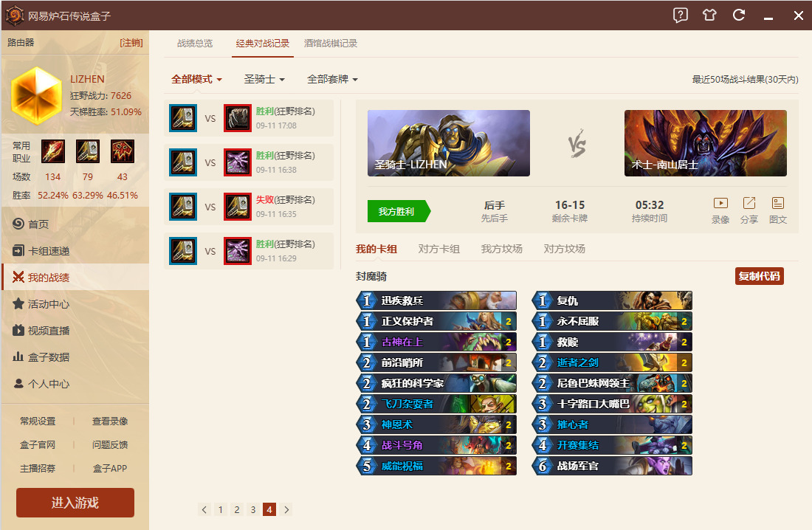Select 对方坟场 tab

[x=565, y=249]
